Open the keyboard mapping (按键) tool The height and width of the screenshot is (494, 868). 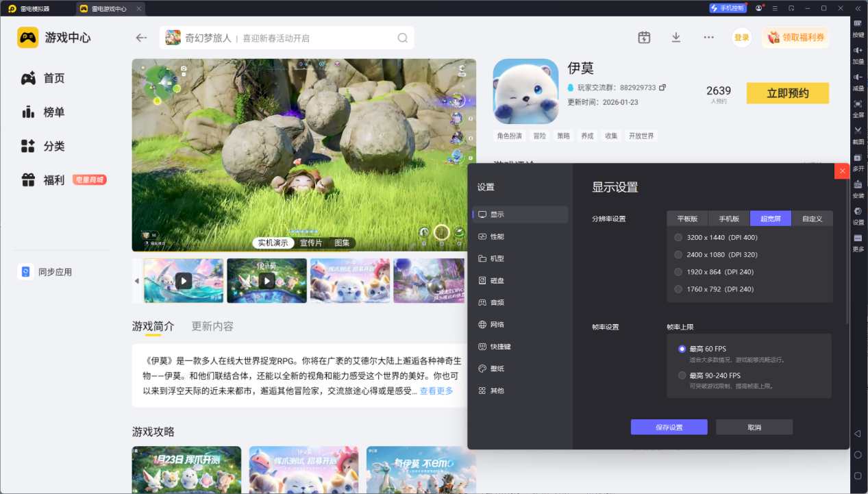point(858,27)
